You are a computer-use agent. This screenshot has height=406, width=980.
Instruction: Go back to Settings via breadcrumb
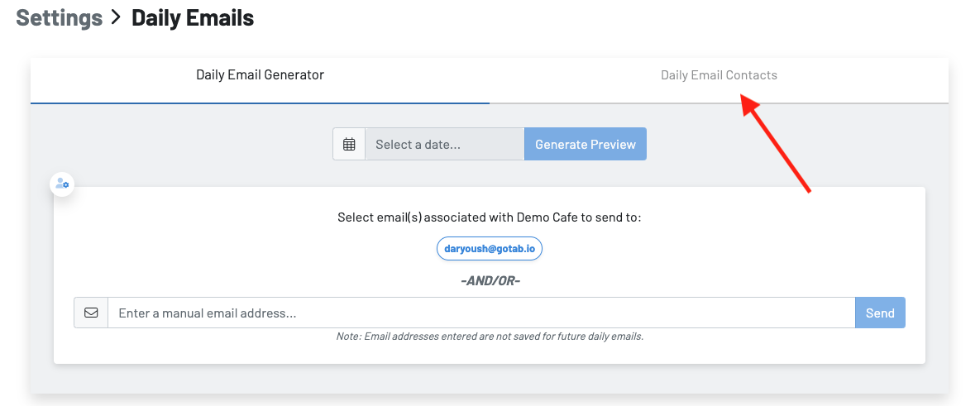click(x=59, y=17)
